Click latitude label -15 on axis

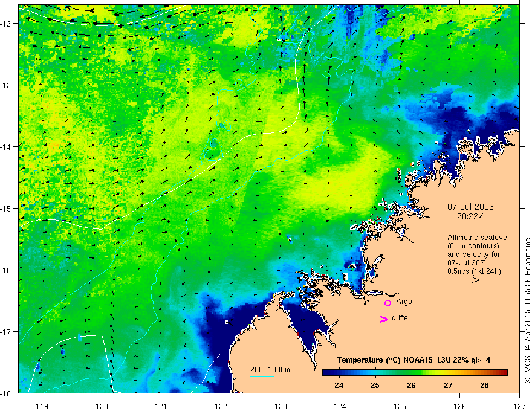pyautogui.click(x=7, y=208)
